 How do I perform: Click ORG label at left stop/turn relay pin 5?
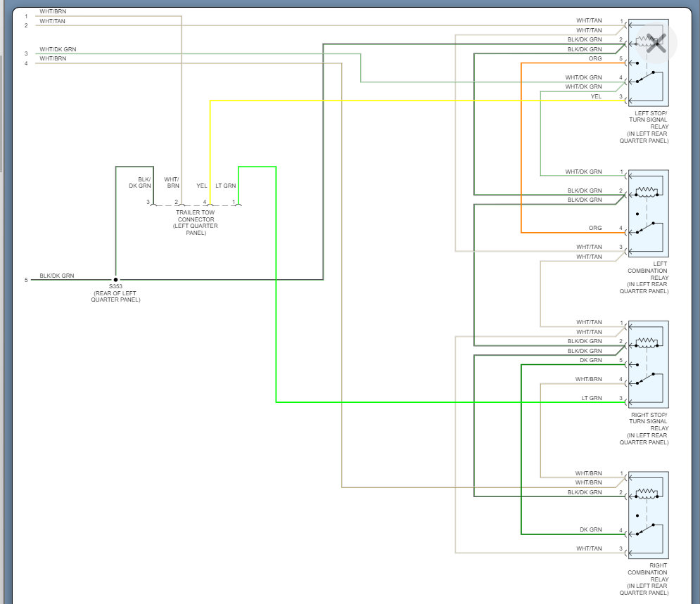tap(595, 58)
